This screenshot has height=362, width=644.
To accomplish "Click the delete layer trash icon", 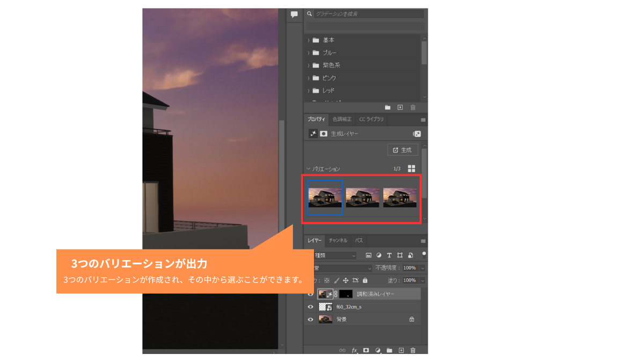I will click(x=413, y=350).
